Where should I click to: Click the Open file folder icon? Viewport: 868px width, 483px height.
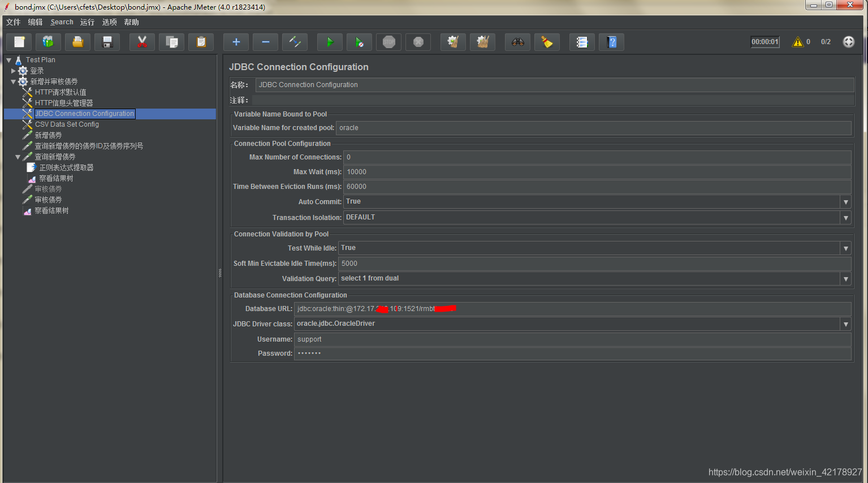[78, 42]
